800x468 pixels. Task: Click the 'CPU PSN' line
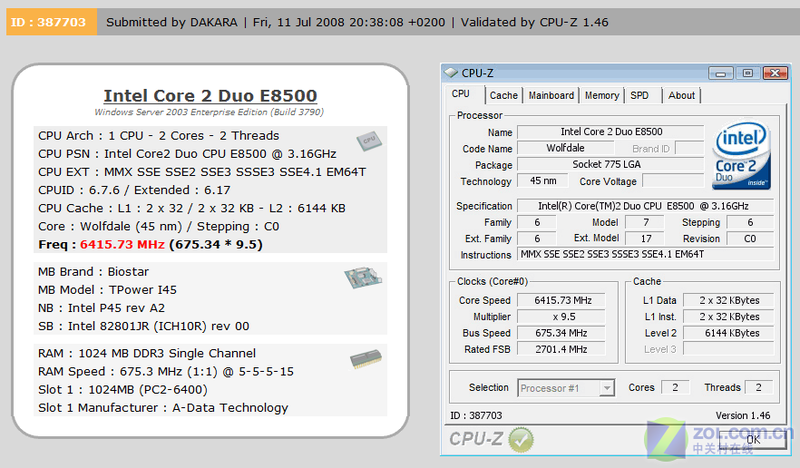click(x=187, y=154)
